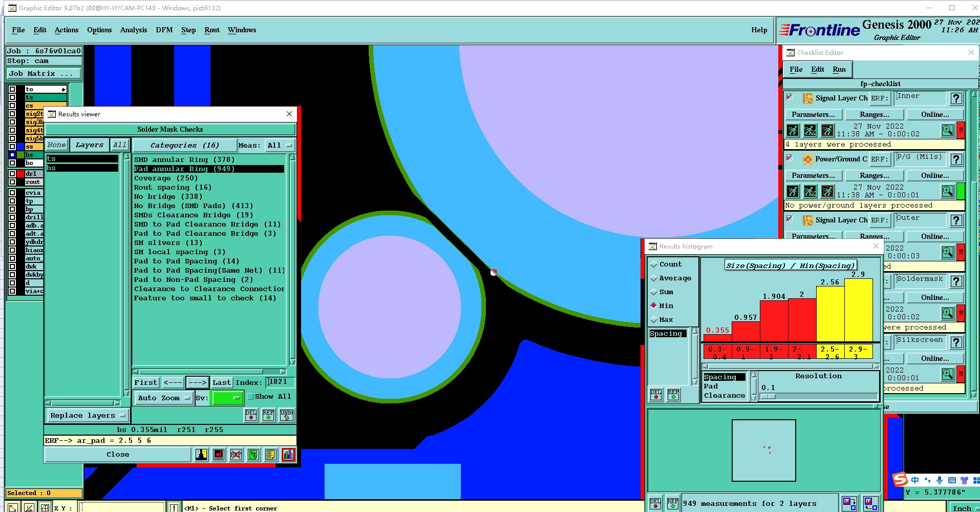Open results magnifier for Inner Signal Layer check
The width and height of the screenshot is (980, 512).
948,130
